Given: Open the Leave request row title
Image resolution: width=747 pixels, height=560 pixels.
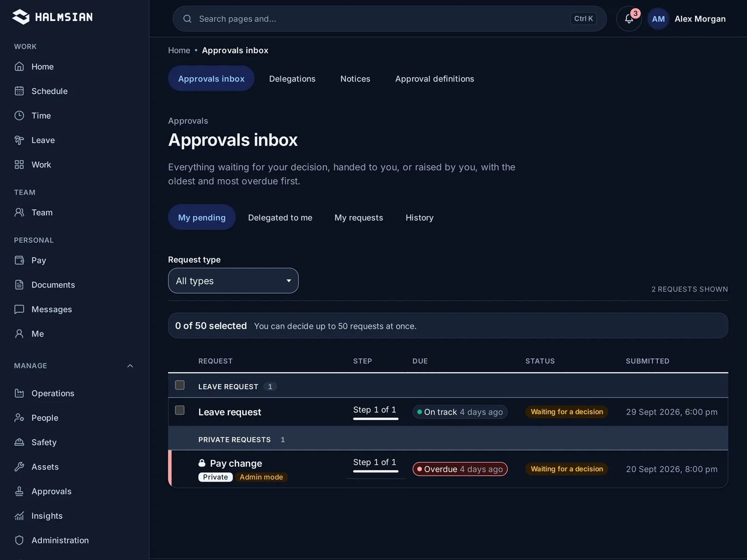Looking at the screenshot, I should [230, 412].
